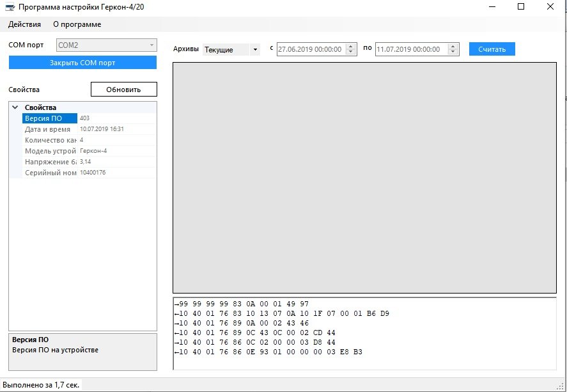Screen dimensions: 567x392
Task: Open the О программе menu
Action: click(77, 24)
